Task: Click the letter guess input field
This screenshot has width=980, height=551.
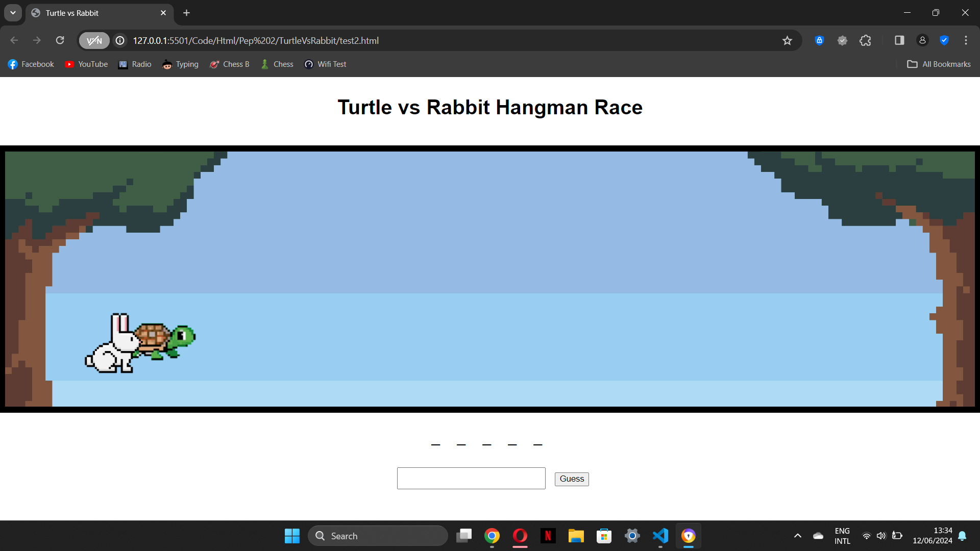Action: coord(471,478)
